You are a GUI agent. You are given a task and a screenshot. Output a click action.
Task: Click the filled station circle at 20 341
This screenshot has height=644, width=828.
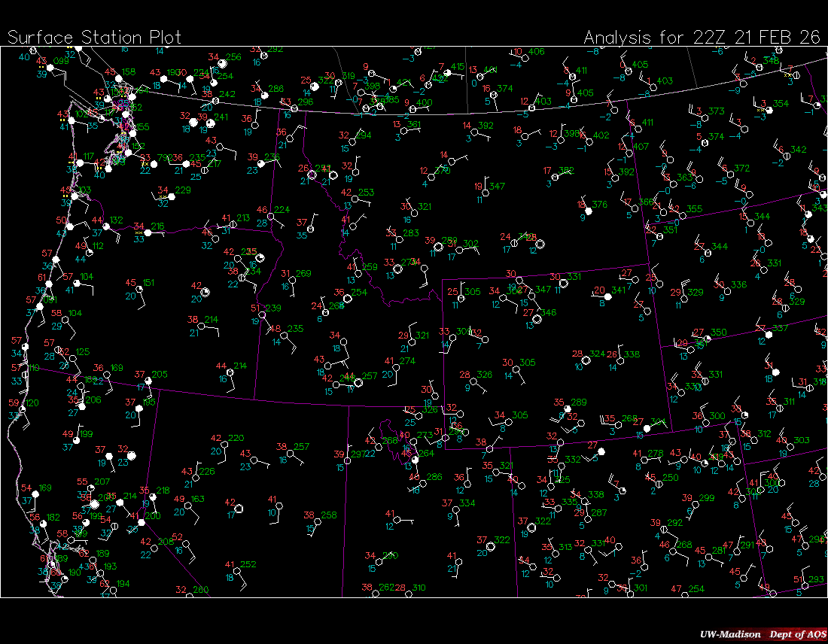[608, 296]
